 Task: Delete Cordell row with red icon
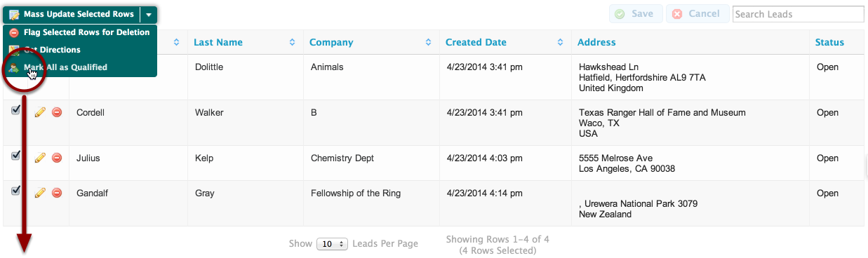click(57, 112)
